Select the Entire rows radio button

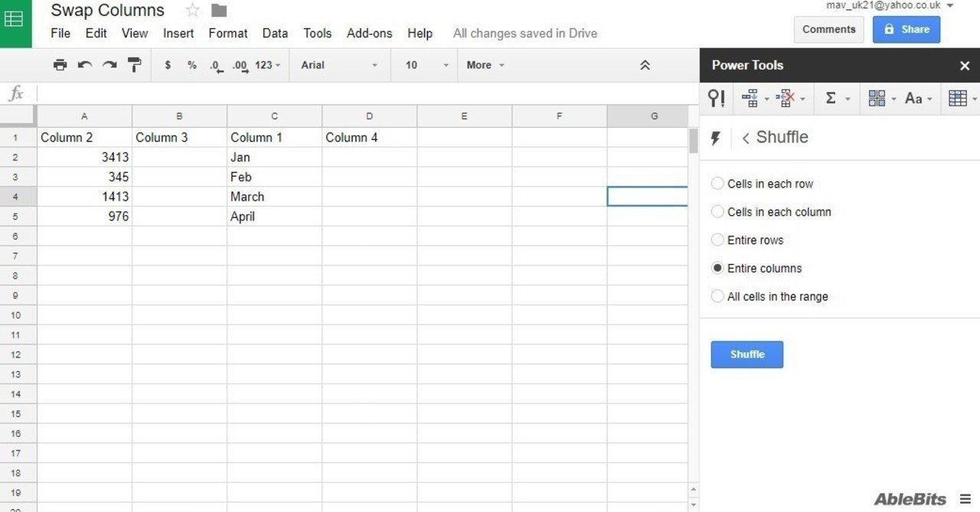coord(717,240)
